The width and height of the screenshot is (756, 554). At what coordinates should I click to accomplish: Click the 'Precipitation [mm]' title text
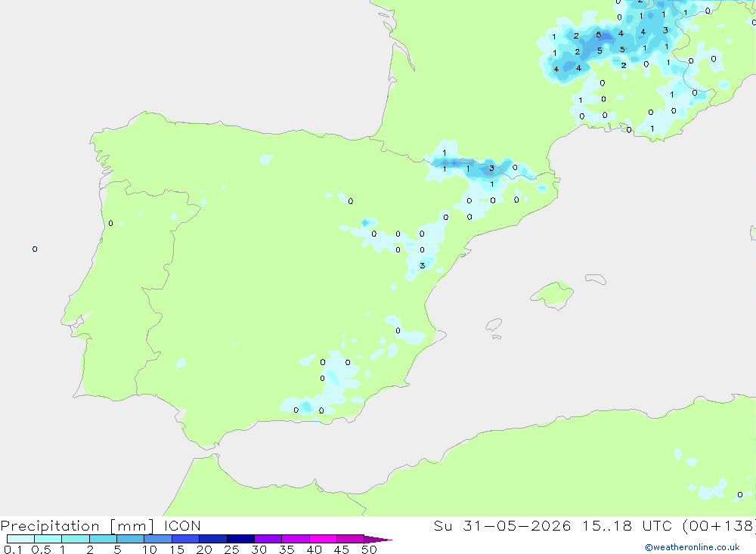pyautogui.click(x=78, y=526)
